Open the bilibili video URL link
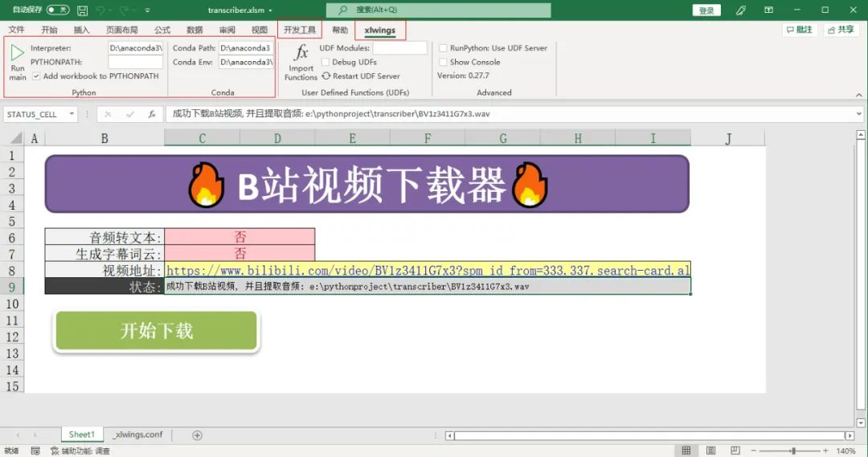868x457 pixels. pos(427,270)
